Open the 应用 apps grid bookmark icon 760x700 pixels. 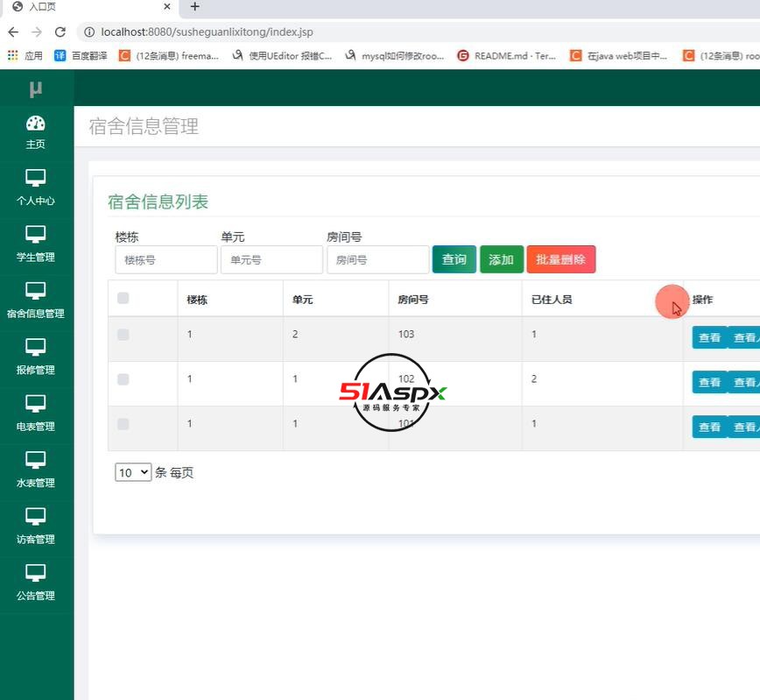pos(12,55)
